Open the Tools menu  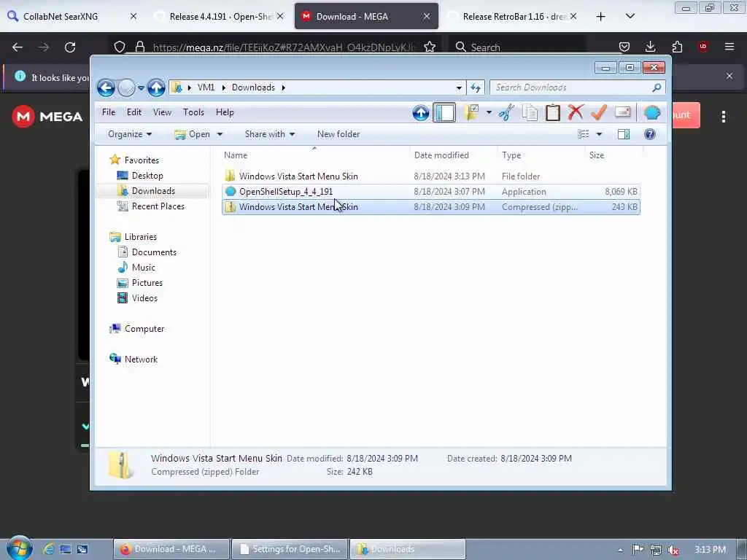(193, 112)
